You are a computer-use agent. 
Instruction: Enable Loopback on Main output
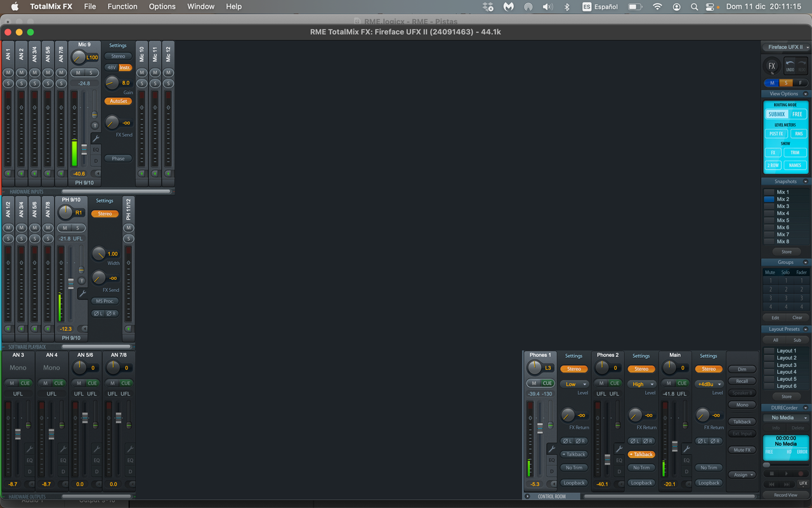[709, 483]
